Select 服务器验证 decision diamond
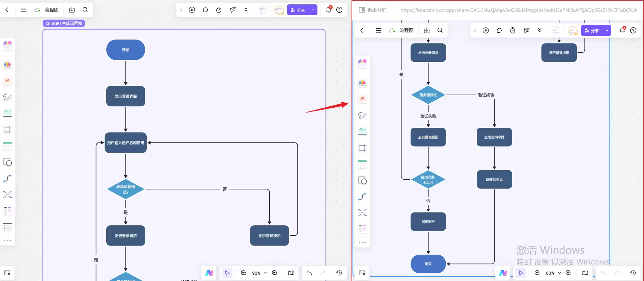Screen dimensions: 644x281 428,95
